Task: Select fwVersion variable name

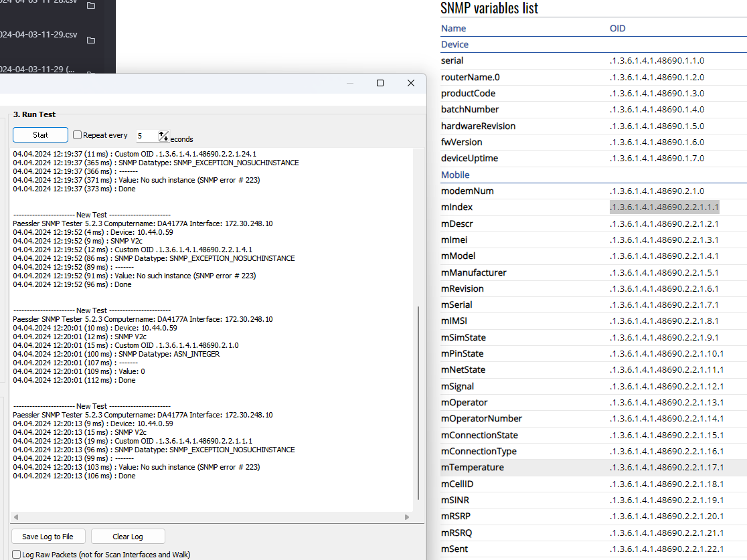Action: [462, 143]
